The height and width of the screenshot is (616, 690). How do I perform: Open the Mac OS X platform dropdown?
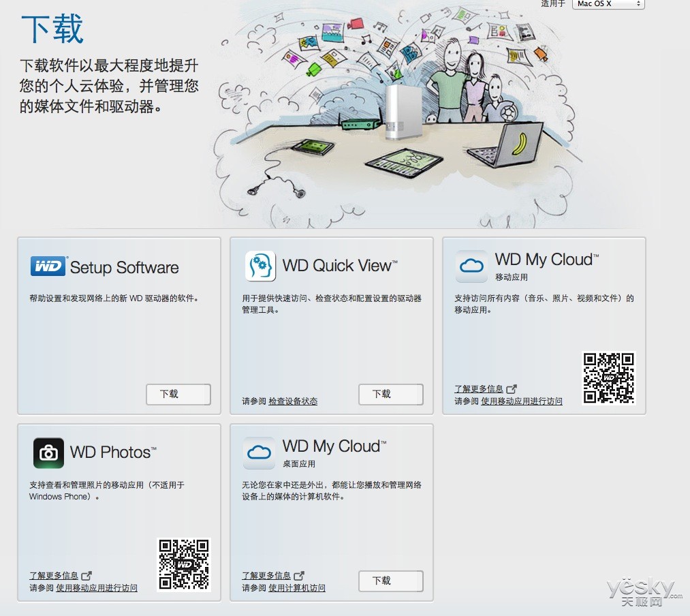pyautogui.click(x=608, y=4)
